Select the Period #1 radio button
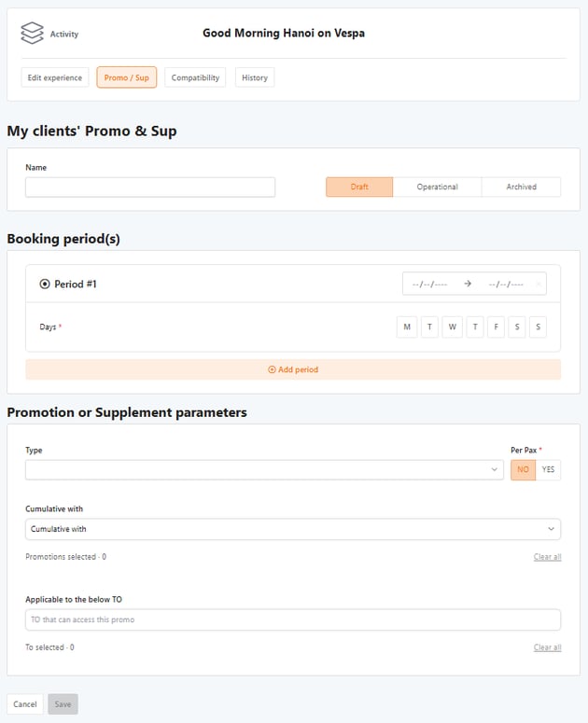This screenshot has width=588, height=723. click(44, 284)
